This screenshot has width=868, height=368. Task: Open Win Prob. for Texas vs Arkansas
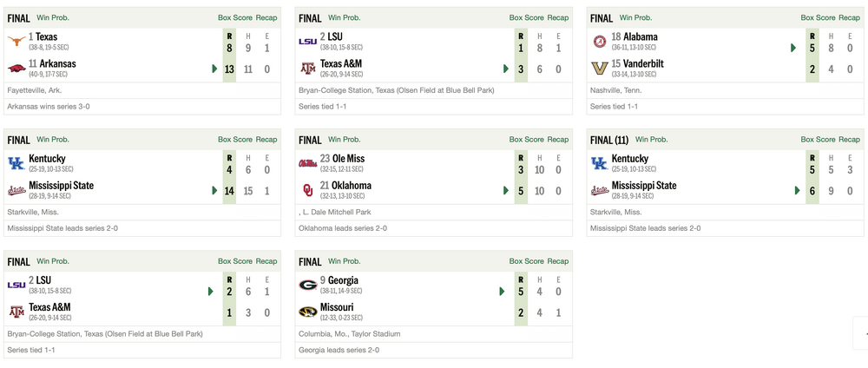[53, 17]
